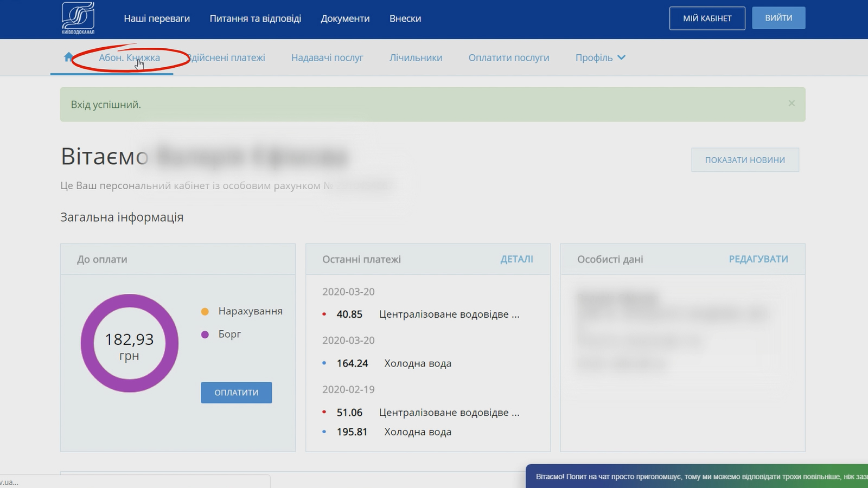
Task: Click the 164.24 Холодна вода payment
Action: point(394,363)
